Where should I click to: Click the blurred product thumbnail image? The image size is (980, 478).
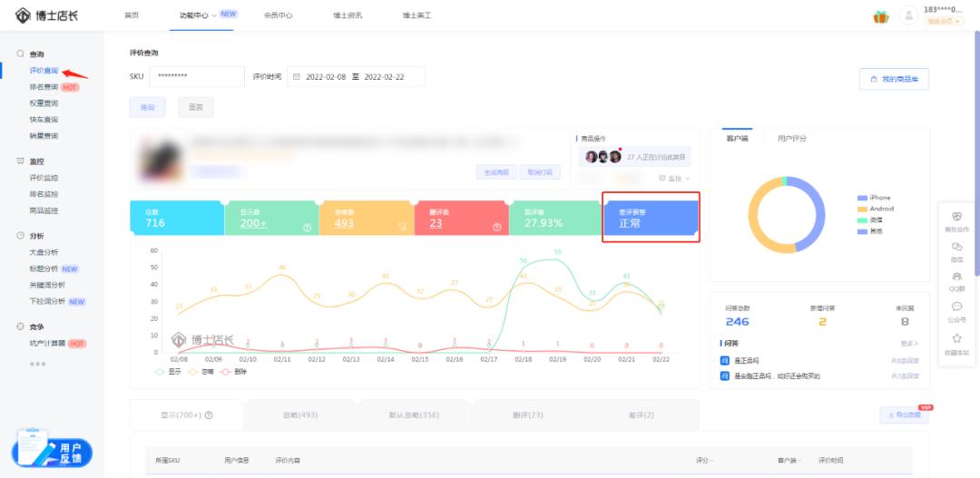coord(161,160)
